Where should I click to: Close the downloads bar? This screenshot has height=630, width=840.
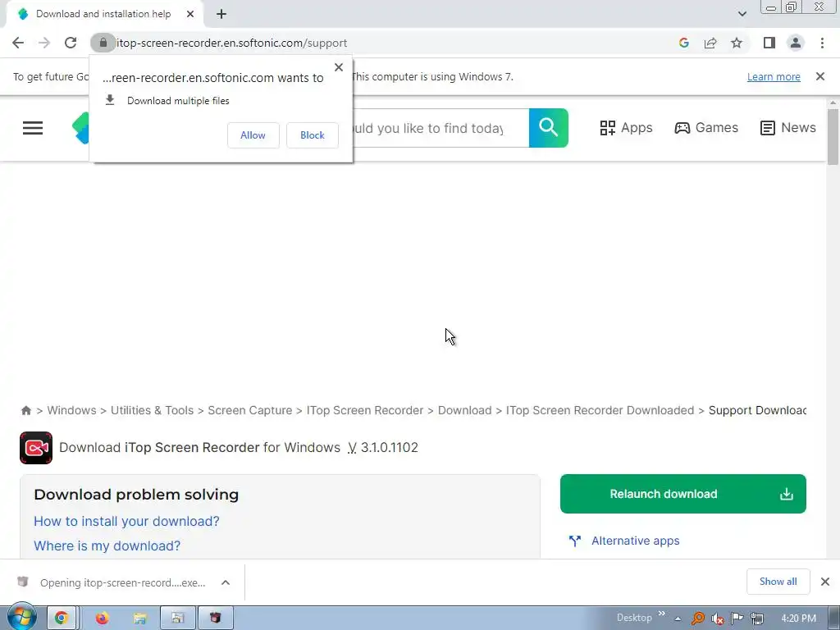(825, 582)
